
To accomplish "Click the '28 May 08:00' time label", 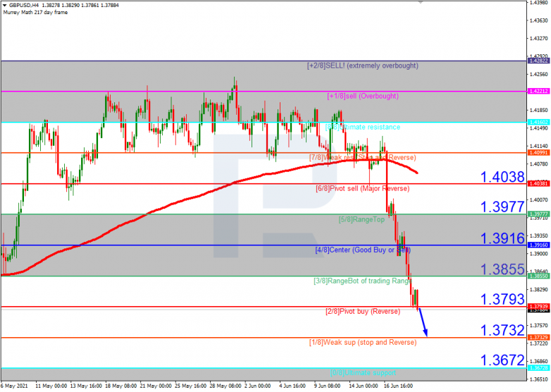I will (225, 386).
